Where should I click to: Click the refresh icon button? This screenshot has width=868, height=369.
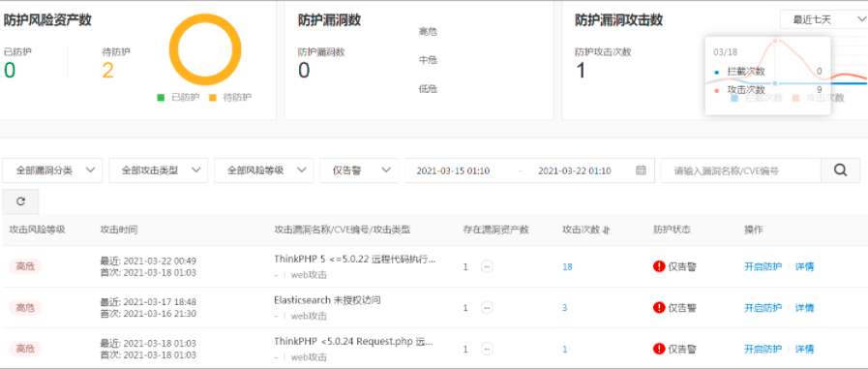(21, 201)
